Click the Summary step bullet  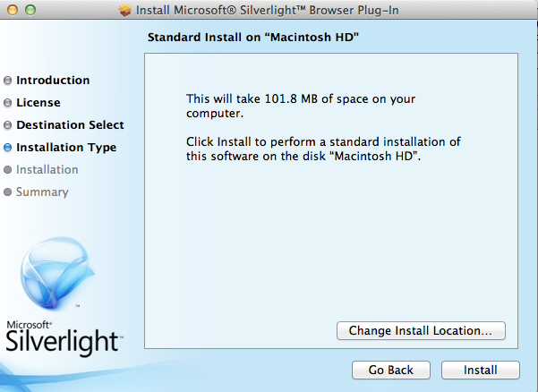[7, 192]
